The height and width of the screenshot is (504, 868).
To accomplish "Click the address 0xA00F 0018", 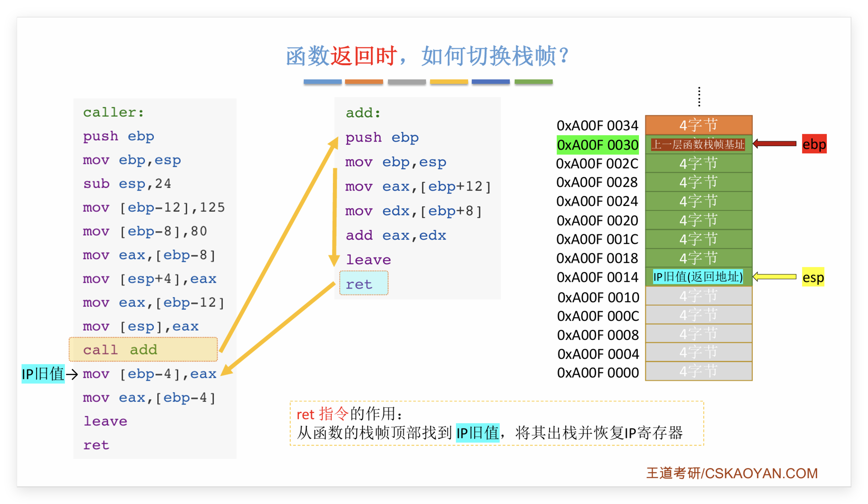I will point(597,258).
